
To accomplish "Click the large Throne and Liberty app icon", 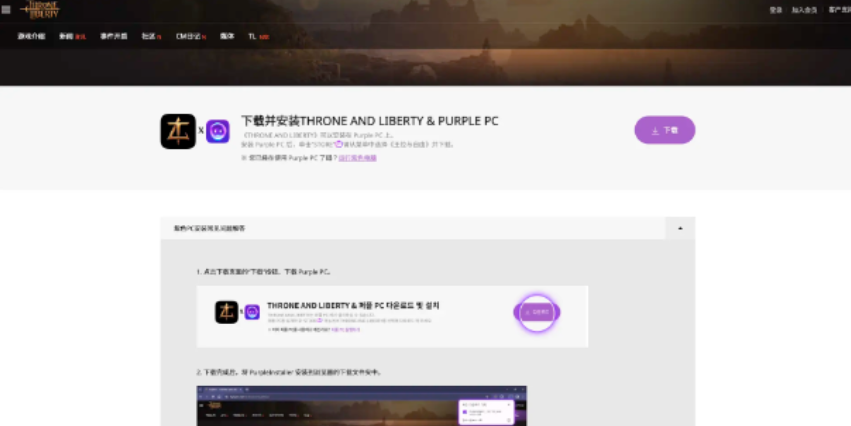I will click(178, 131).
